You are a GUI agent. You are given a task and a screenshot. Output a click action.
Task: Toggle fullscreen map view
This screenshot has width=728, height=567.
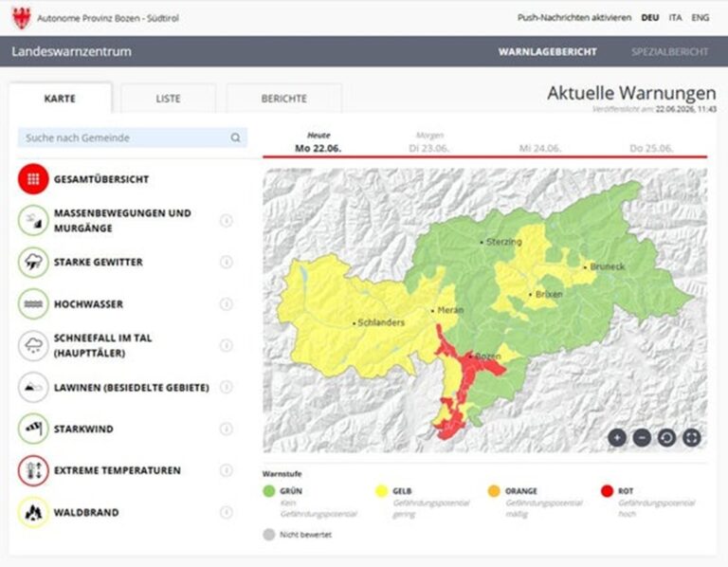[x=692, y=437]
